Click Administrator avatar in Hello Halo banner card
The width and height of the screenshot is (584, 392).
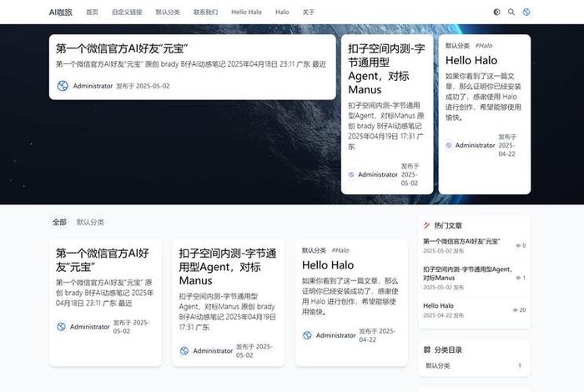(449, 145)
